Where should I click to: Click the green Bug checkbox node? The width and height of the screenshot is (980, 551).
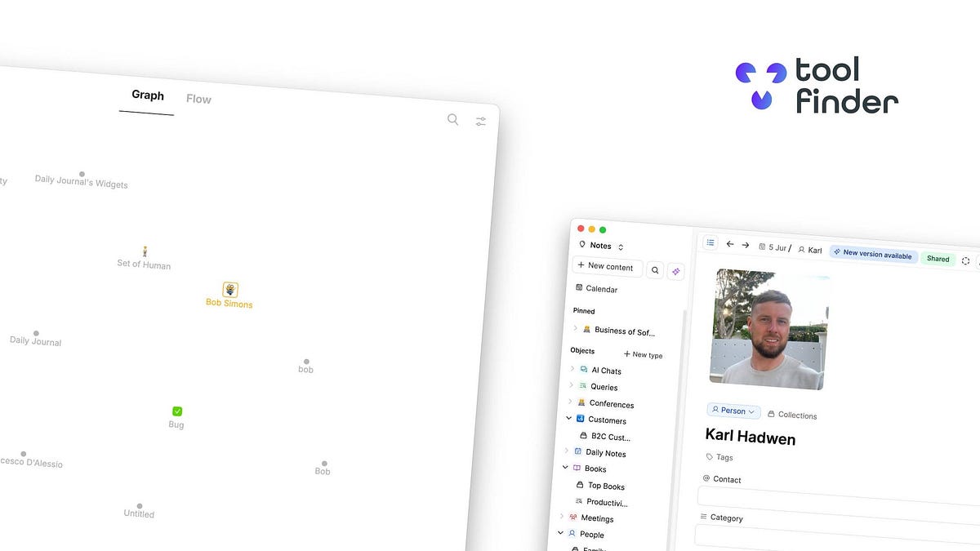177,411
